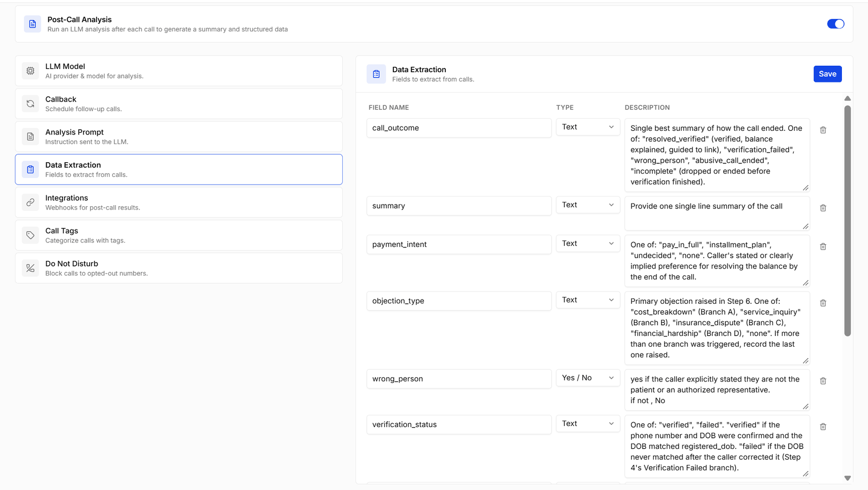The image size is (868, 490).
Task: Click the Integrations link icon
Action: 30,202
